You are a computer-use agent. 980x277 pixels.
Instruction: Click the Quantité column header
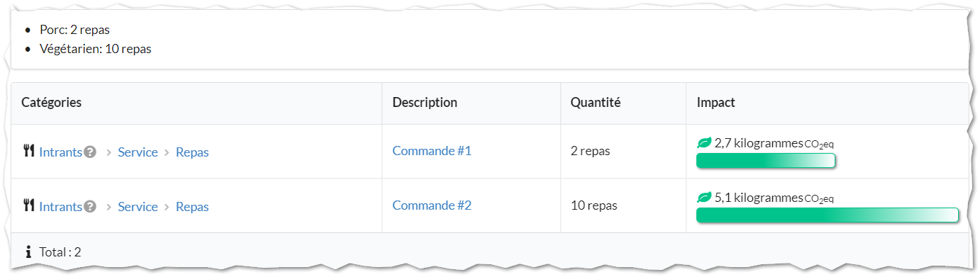coord(596,103)
